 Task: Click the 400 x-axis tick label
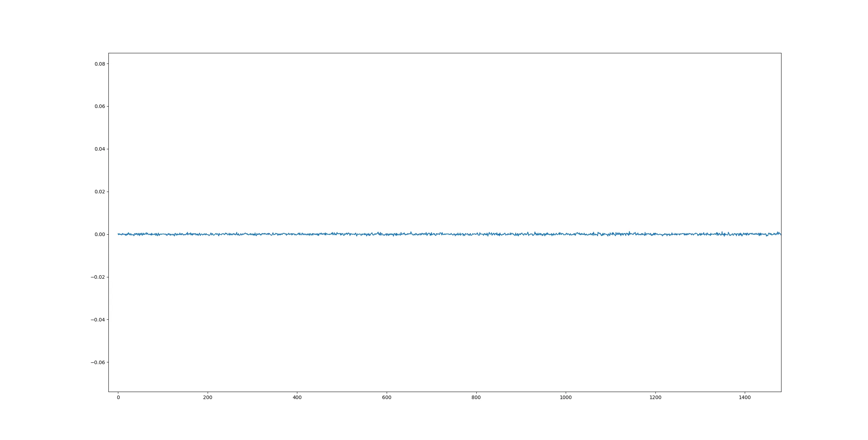[x=297, y=398]
